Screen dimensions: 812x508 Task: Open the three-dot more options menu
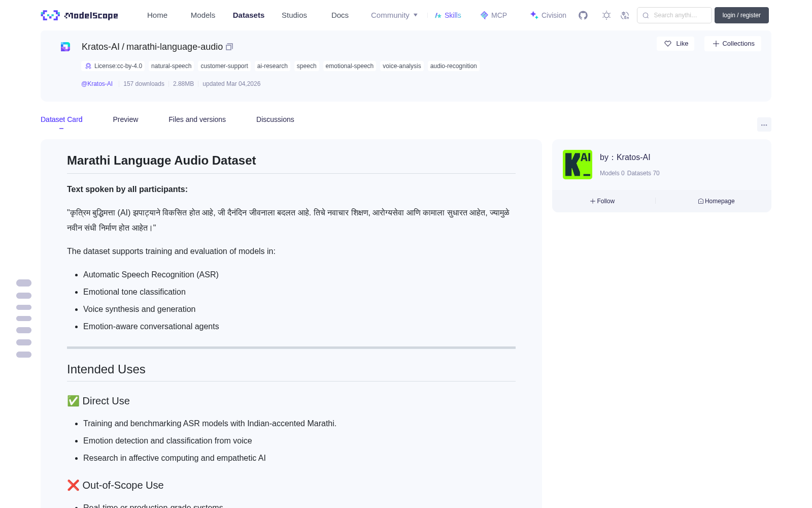pyautogui.click(x=764, y=124)
